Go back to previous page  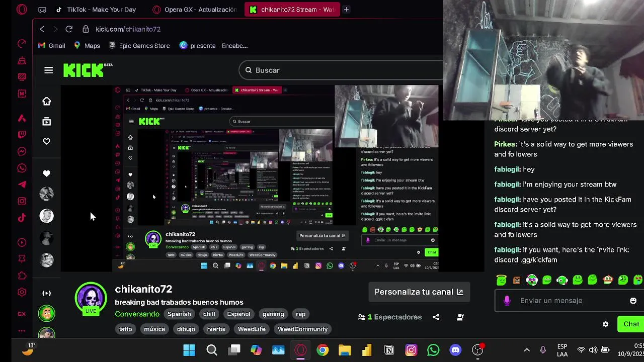pyautogui.click(x=42, y=29)
